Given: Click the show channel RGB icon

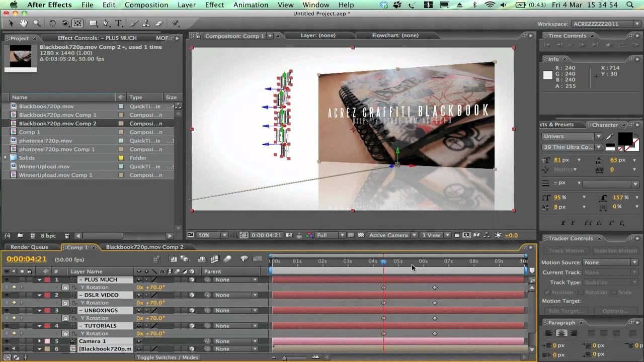Looking at the screenshot, I should click(309, 235).
